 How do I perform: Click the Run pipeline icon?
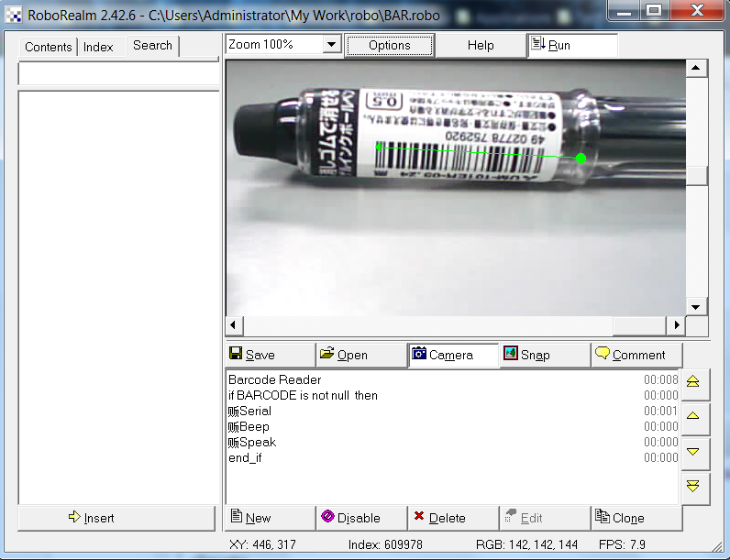click(538, 43)
